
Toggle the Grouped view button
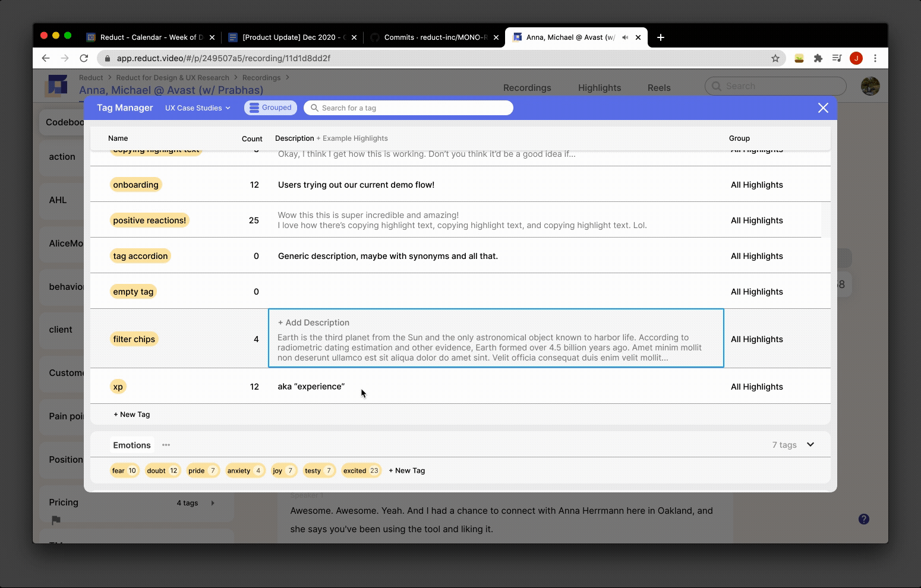coord(270,108)
